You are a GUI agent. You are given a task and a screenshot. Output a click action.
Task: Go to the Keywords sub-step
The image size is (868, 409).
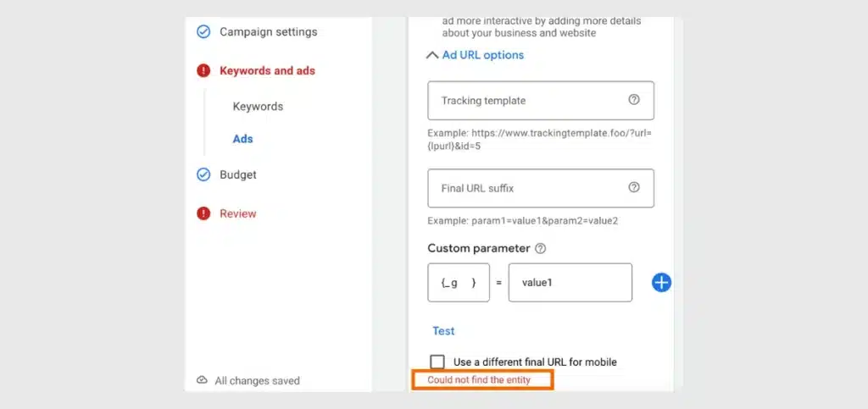pyautogui.click(x=258, y=107)
